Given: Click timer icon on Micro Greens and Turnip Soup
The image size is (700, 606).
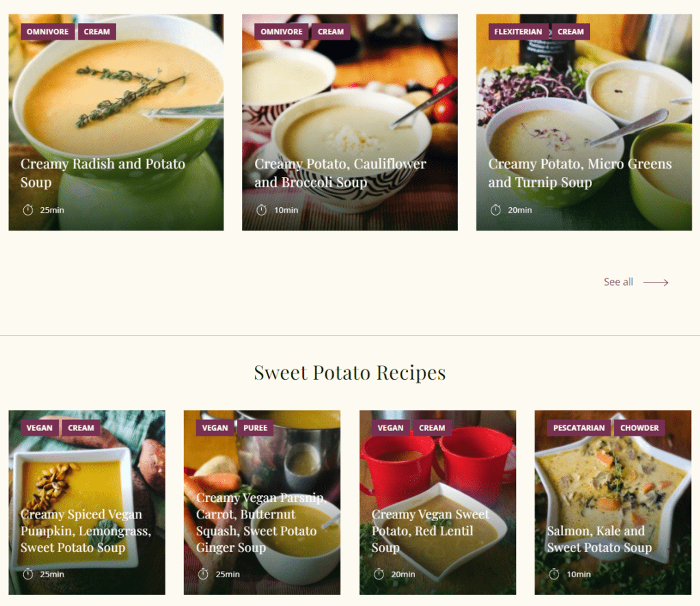Looking at the screenshot, I should click(x=496, y=210).
